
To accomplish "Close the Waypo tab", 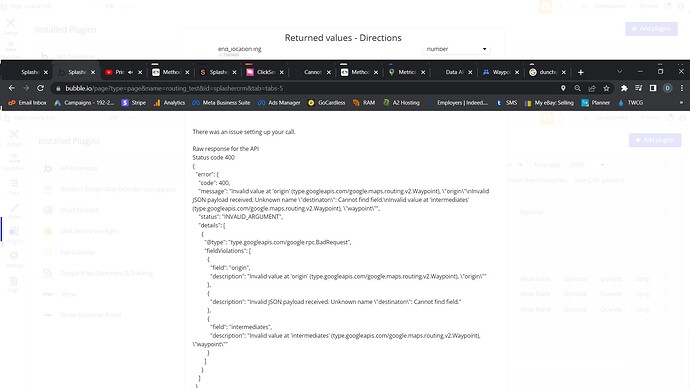I will (517, 72).
